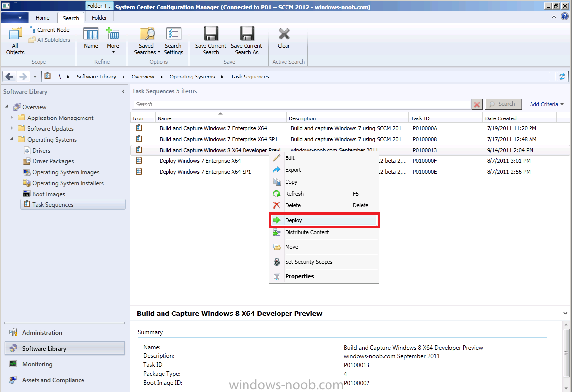Click Operating Systems in the breadcrumb
572x392 pixels.
pos(192,77)
